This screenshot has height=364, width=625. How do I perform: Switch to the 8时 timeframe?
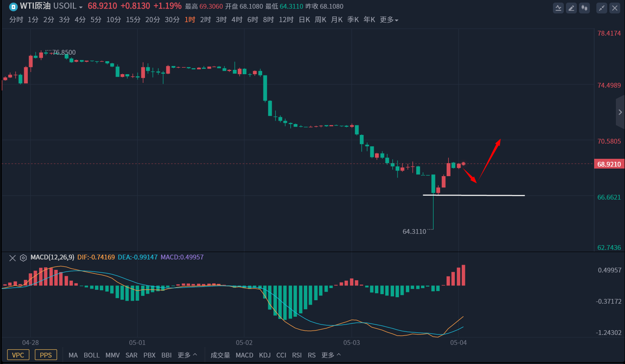point(268,20)
